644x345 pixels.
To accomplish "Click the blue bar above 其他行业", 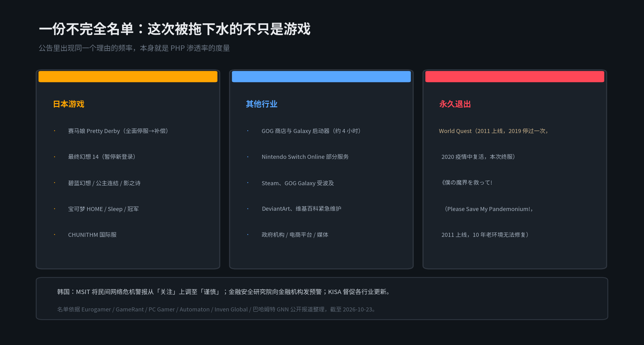I will (321, 76).
